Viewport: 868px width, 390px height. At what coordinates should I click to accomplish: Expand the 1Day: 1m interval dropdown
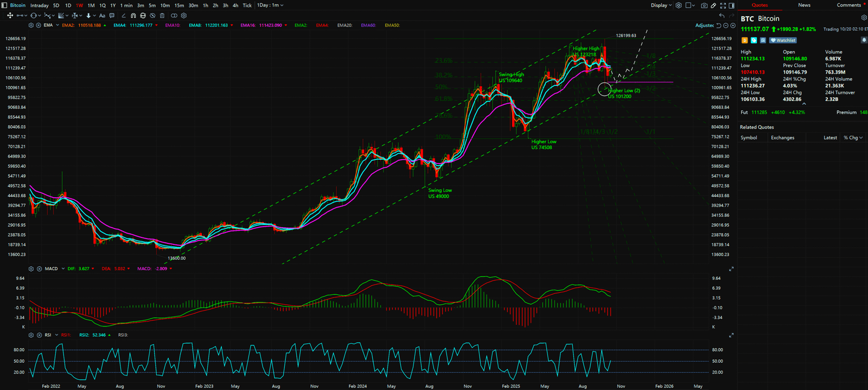coord(270,5)
